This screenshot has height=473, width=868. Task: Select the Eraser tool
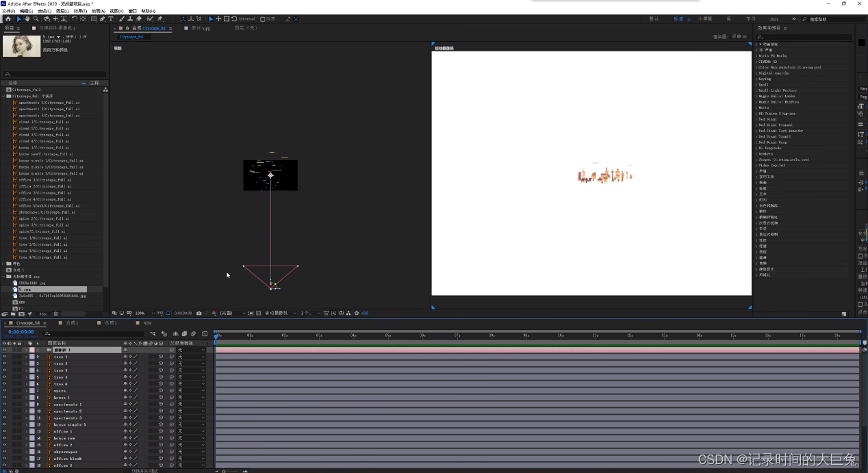click(x=139, y=19)
